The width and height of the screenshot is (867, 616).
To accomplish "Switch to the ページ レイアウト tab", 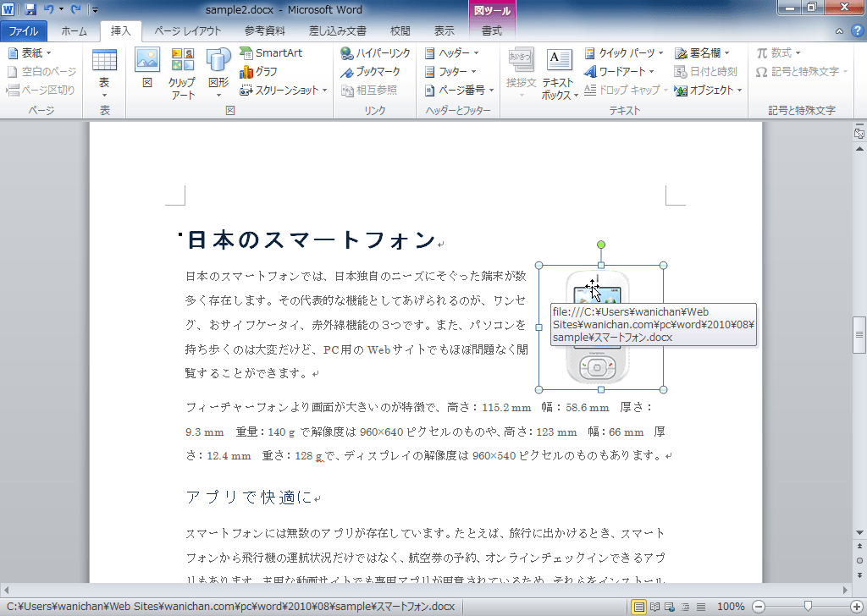I will 187,31.
